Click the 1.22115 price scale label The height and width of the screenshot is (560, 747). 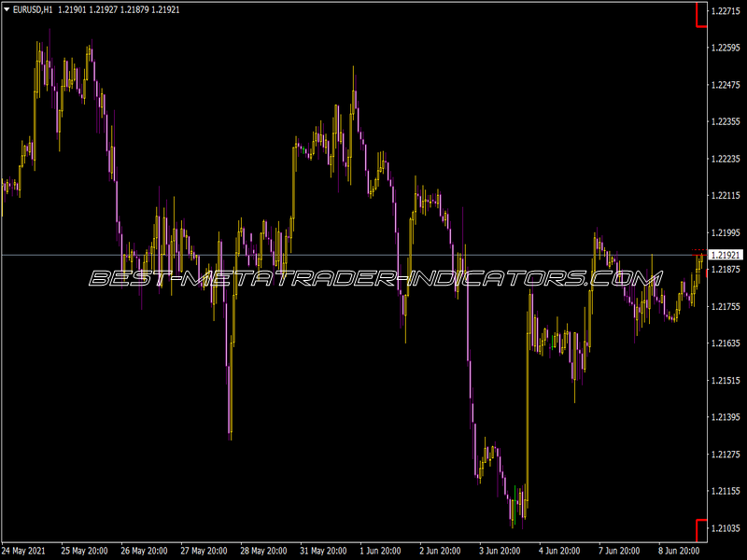point(726,195)
